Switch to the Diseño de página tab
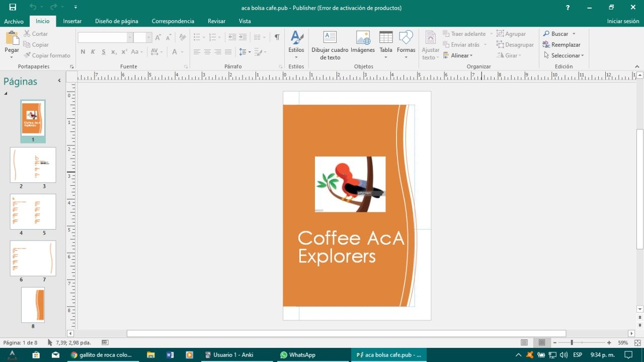The width and height of the screenshot is (644, 362). pyautogui.click(x=117, y=21)
